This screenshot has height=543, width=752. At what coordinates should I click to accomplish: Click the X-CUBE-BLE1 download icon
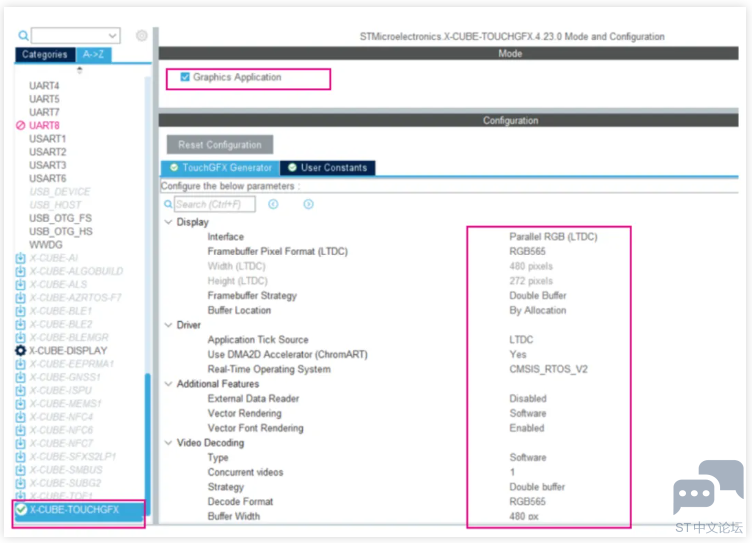[x=21, y=311]
